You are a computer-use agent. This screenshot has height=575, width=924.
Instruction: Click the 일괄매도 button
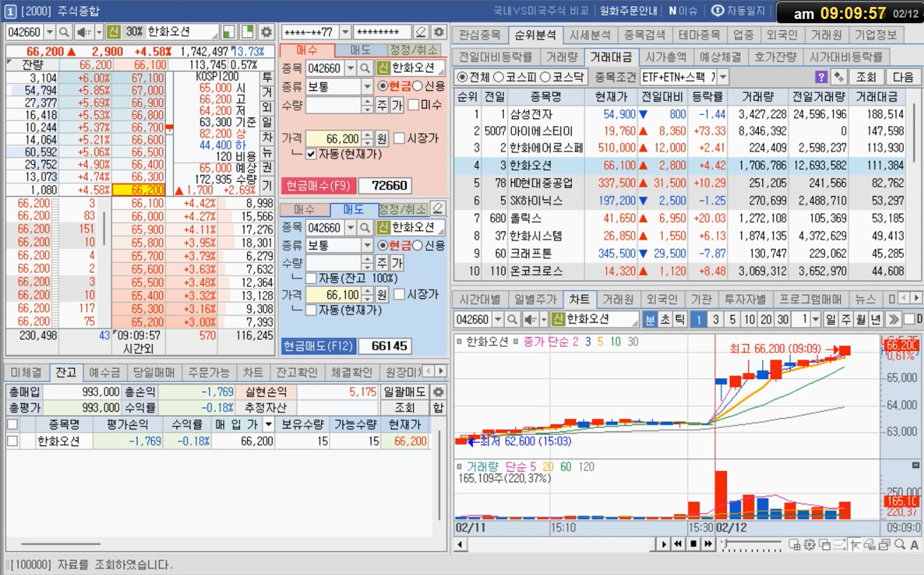[x=404, y=392]
